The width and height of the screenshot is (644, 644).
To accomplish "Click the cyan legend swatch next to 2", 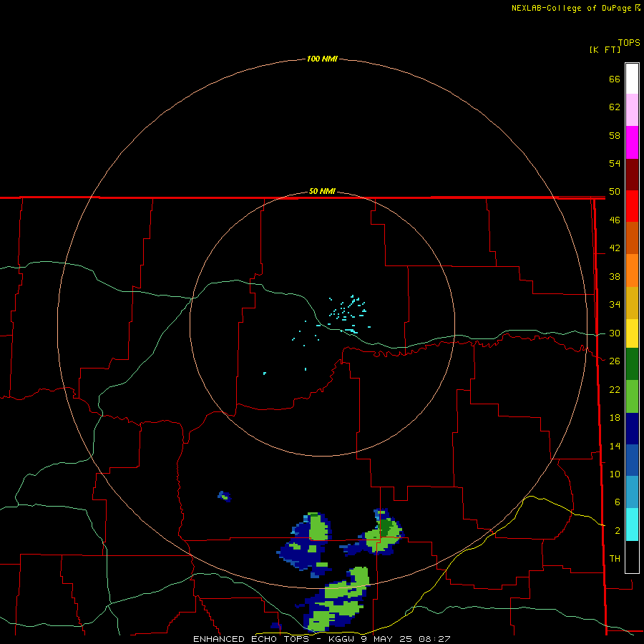I will (x=632, y=525).
